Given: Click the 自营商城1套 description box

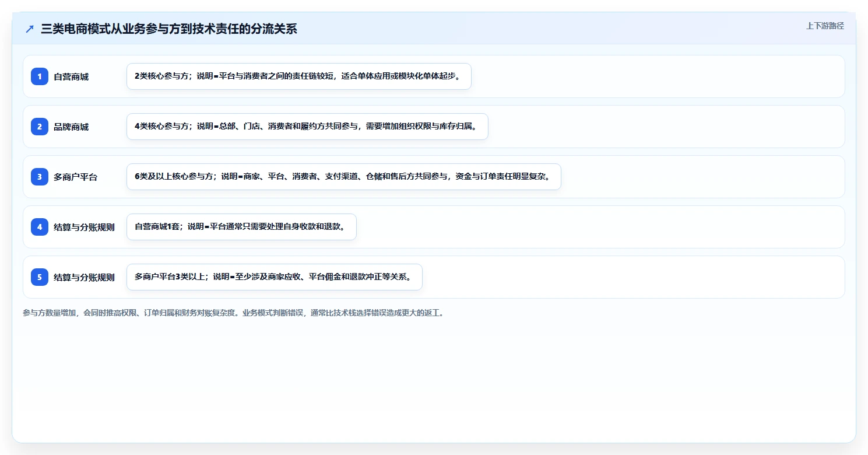Looking at the screenshot, I should (x=241, y=227).
